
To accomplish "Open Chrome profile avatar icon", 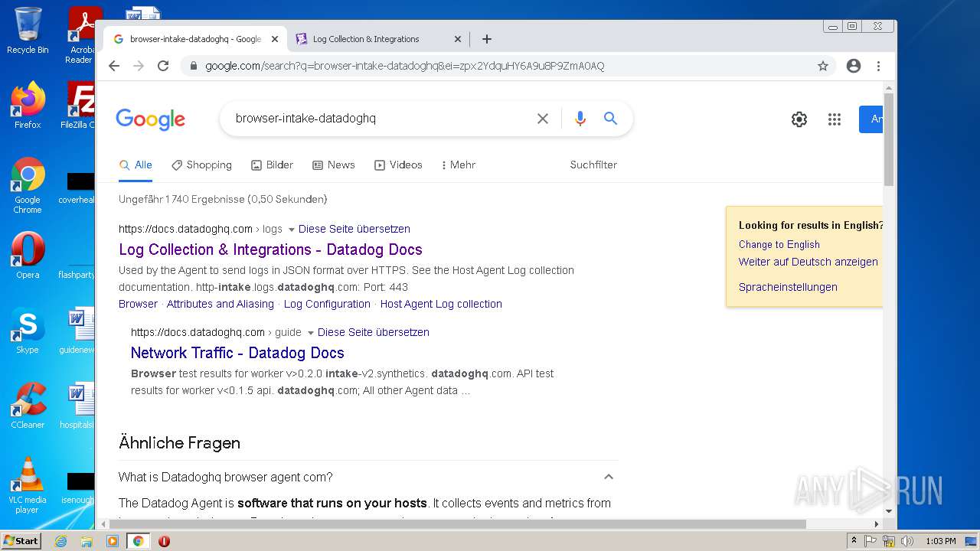I will [854, 66].
